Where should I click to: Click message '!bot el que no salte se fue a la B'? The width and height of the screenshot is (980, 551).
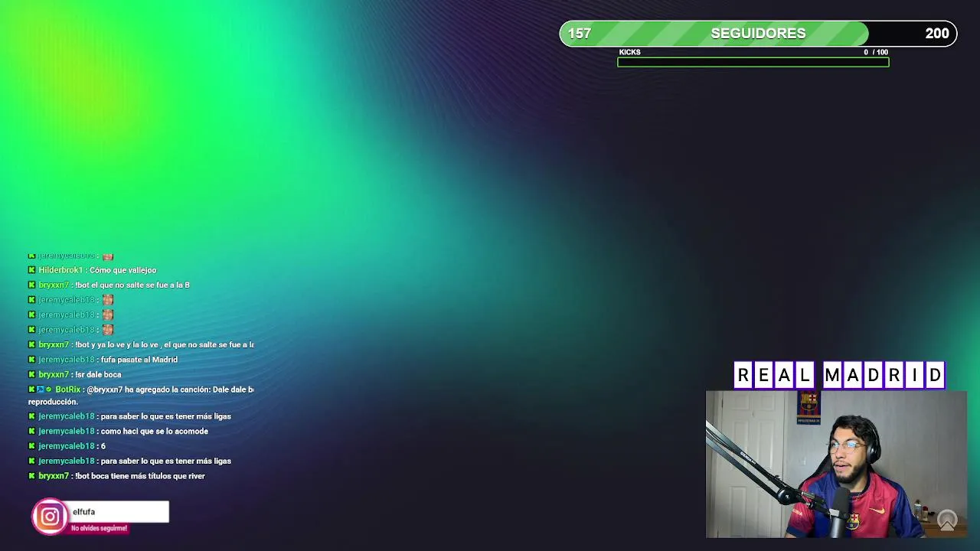tap(132, 285)
